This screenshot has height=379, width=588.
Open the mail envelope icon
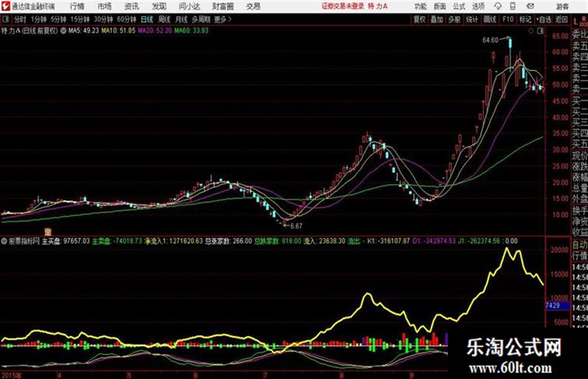[x=530, y=6]
